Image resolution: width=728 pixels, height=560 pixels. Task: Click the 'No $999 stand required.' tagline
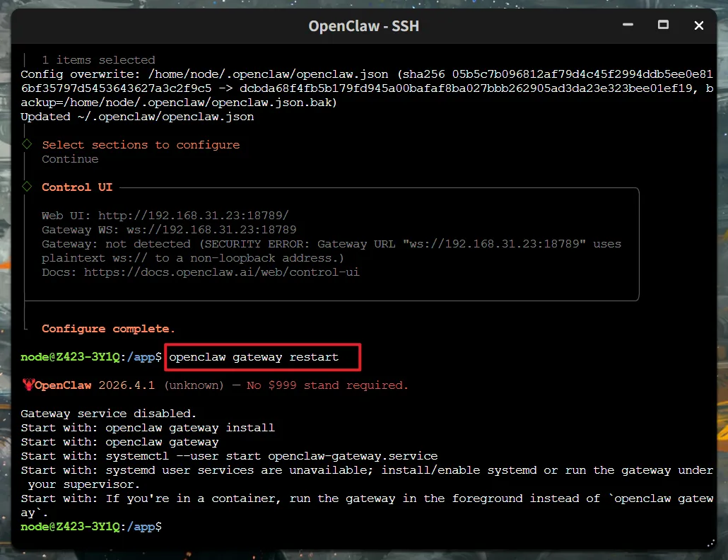click(327, 385)
